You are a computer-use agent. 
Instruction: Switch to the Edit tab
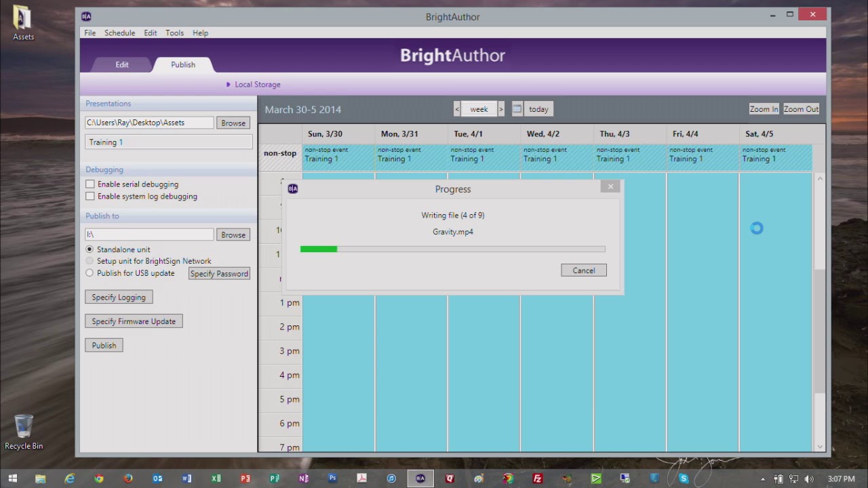(x=122, y=64)
